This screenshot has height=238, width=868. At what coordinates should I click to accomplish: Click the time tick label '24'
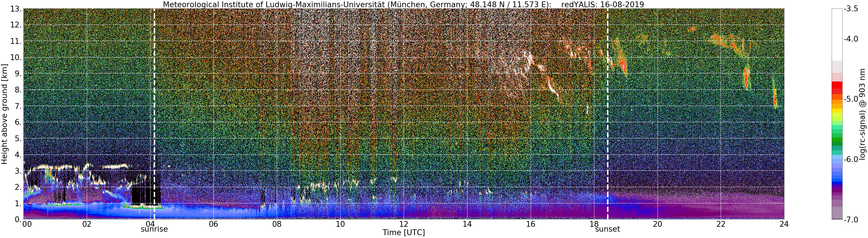coord(784,224)
